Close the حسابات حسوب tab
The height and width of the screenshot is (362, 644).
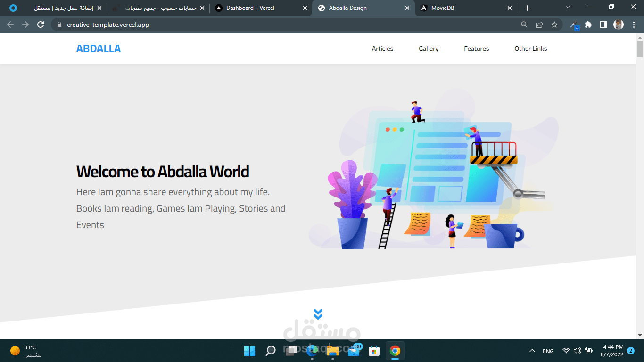(202, 8)
